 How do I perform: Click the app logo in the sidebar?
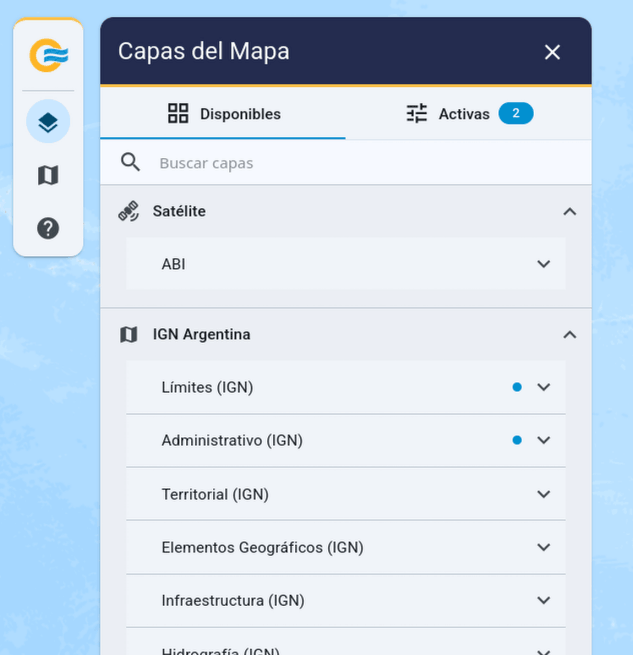click(48, 55)
